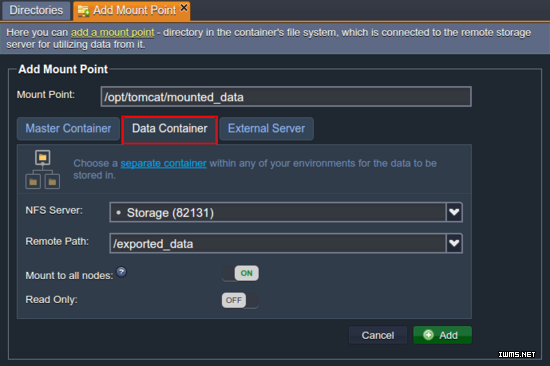This screenshot has height=366, width=550.
Task: Close the Add Mount Point tab
Action: tap(184, 7)
